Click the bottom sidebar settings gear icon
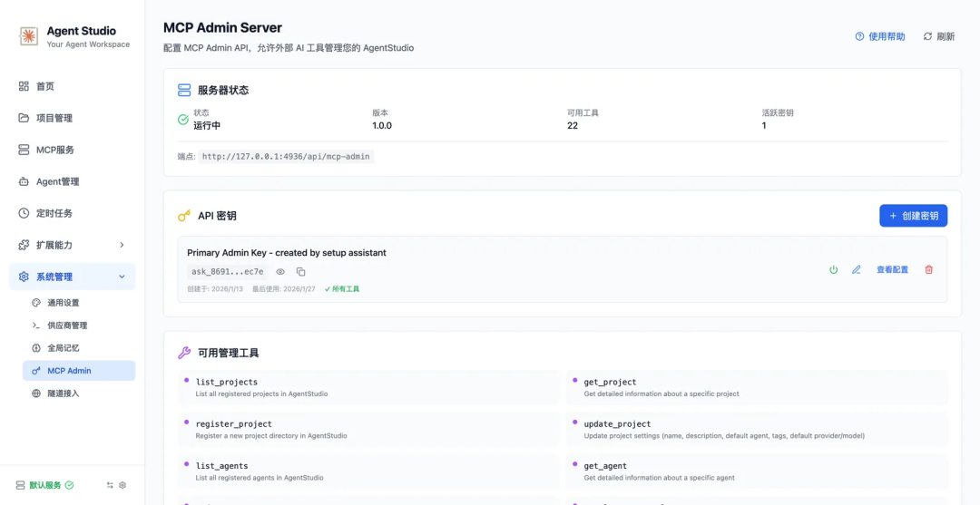 [x=122, y=485]
